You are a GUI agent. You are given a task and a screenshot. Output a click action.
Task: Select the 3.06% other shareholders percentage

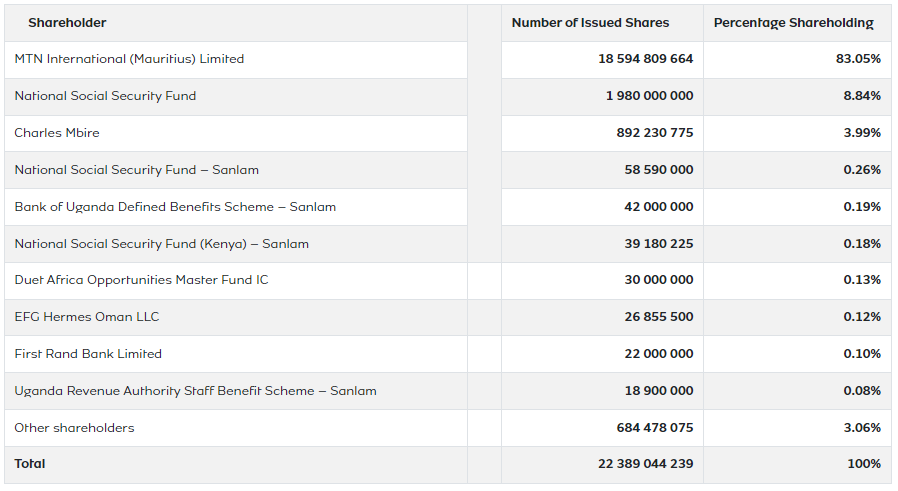(x=862, y=428)
